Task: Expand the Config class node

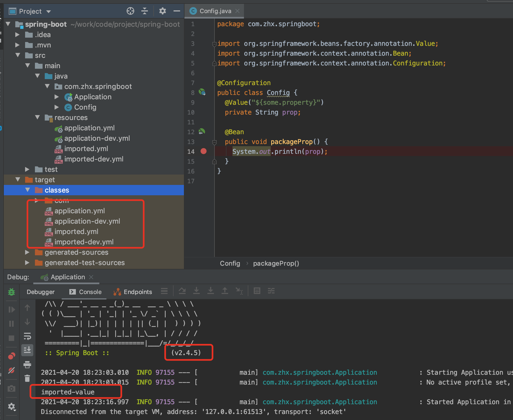Action: click(x=57, y=107)
